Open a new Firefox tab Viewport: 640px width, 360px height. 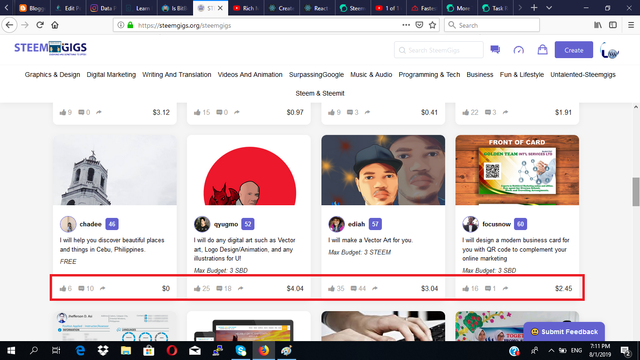point(534,8)
